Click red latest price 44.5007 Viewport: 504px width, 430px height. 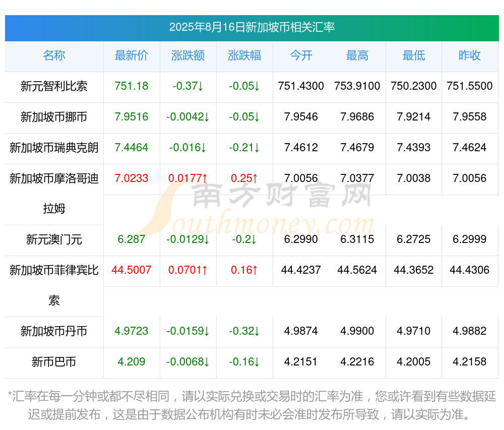coord(132,270)
